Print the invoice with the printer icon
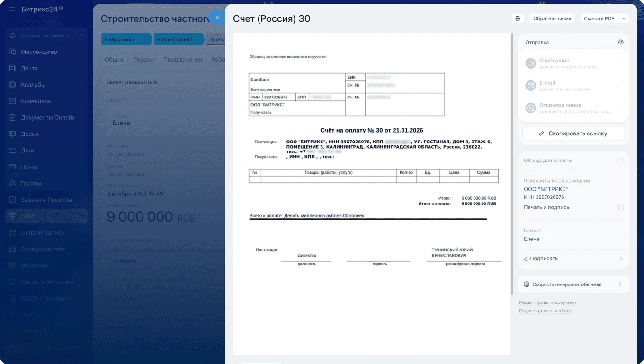Viewport: 644px width, 364px height. 518,18
